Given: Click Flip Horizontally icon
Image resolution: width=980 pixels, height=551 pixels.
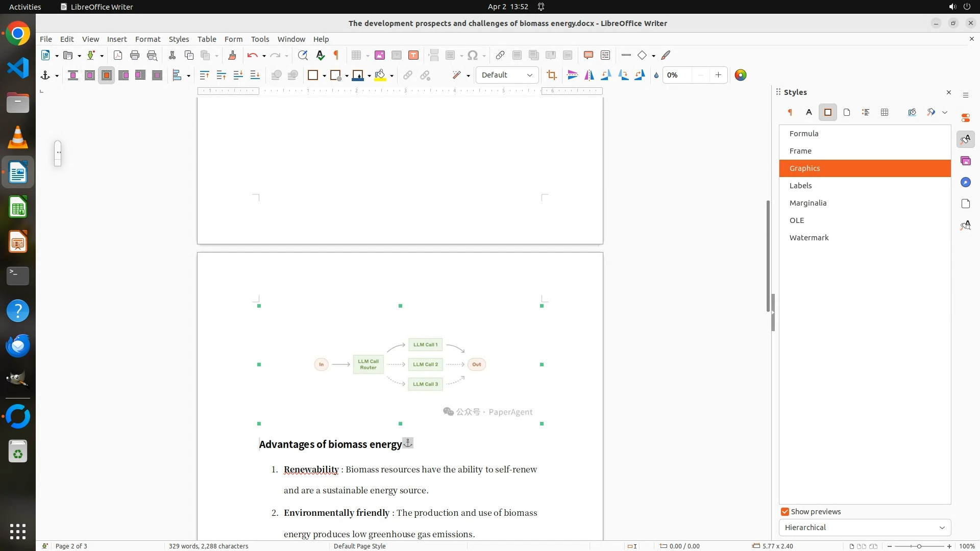Looking at the screenshot, I should click(589, 75).
